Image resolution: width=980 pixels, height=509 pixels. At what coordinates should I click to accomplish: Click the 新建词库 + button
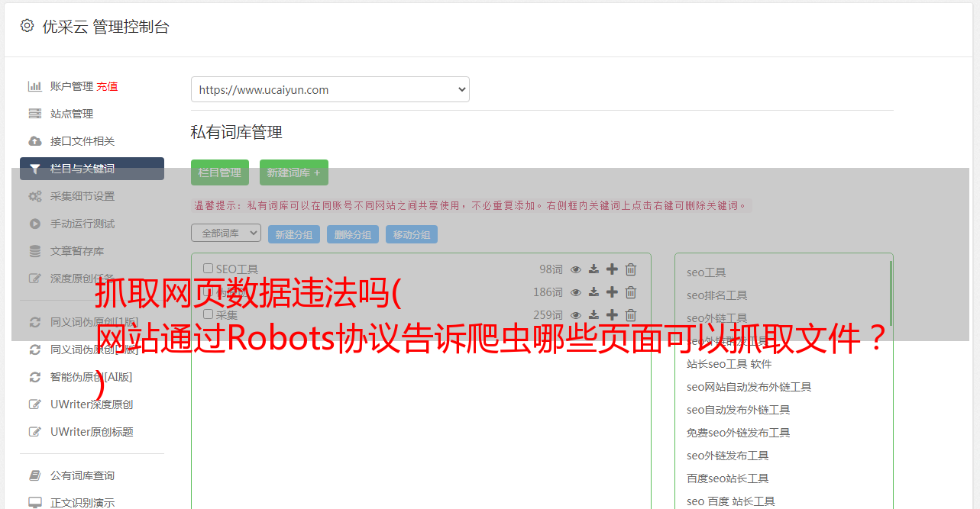[294, 172]
